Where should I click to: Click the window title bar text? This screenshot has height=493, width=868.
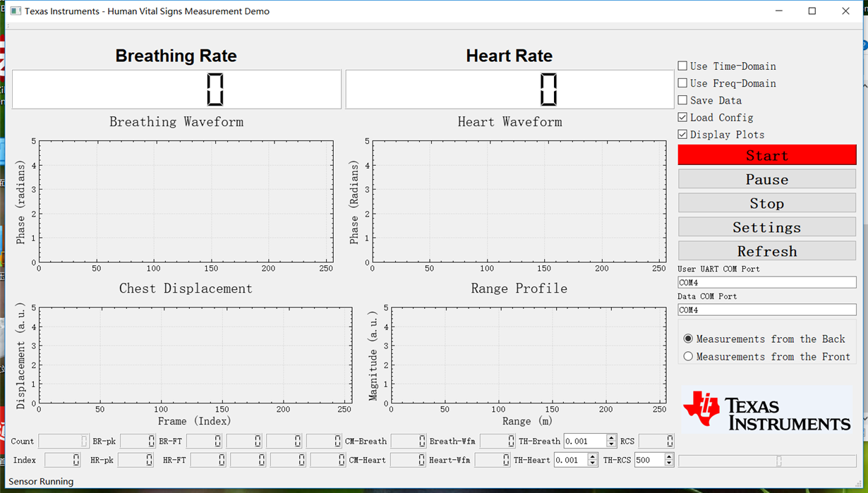[x=147, y=11]
